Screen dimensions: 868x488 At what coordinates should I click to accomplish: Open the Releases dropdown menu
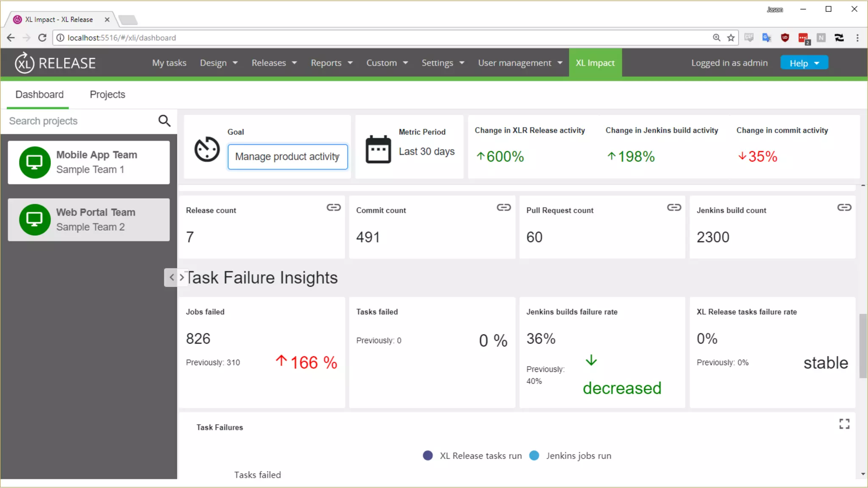coord(274,63)
